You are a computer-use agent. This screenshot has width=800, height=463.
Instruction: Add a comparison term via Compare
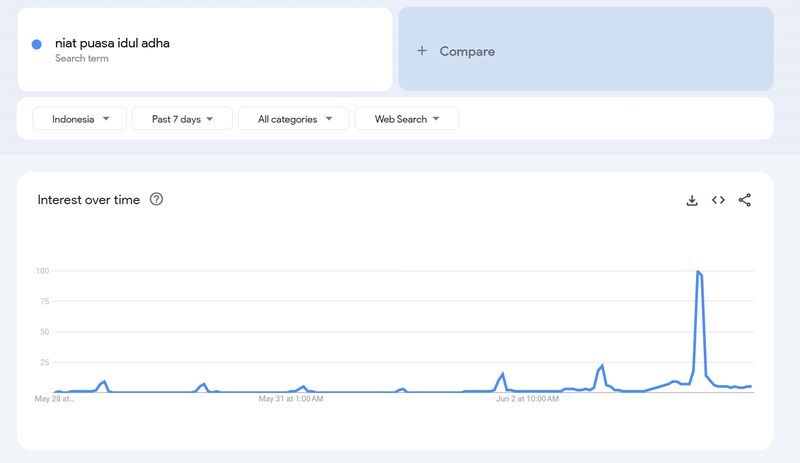click(586, 49)
